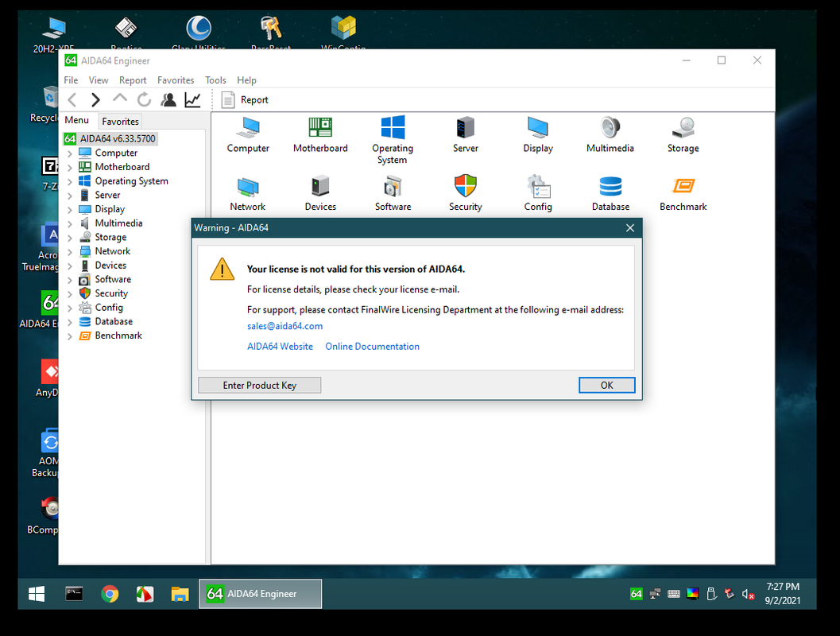The image size is (840, 636).
Task: Open Chrome from the taskbar
Action: 110,594
